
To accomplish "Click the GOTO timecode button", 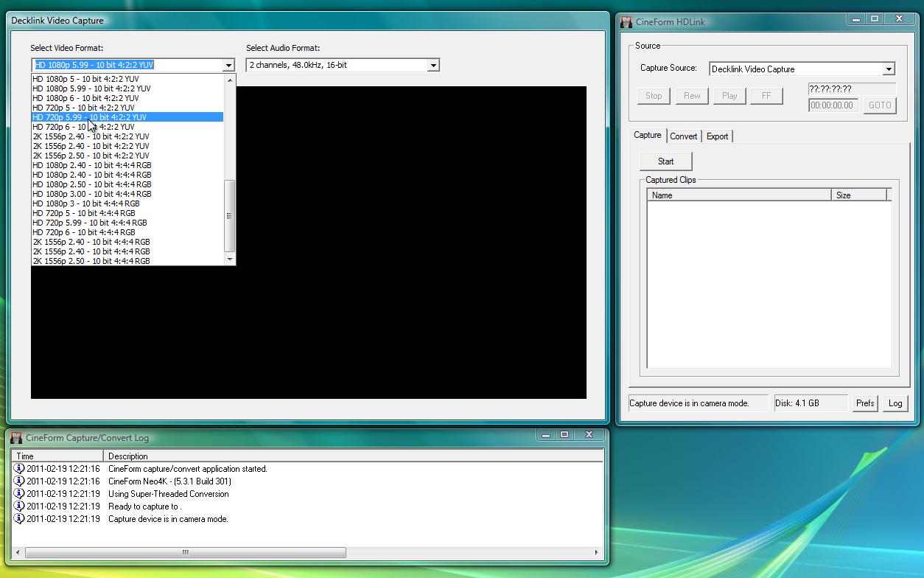I will pyautogui.click(x=880, y=105).
